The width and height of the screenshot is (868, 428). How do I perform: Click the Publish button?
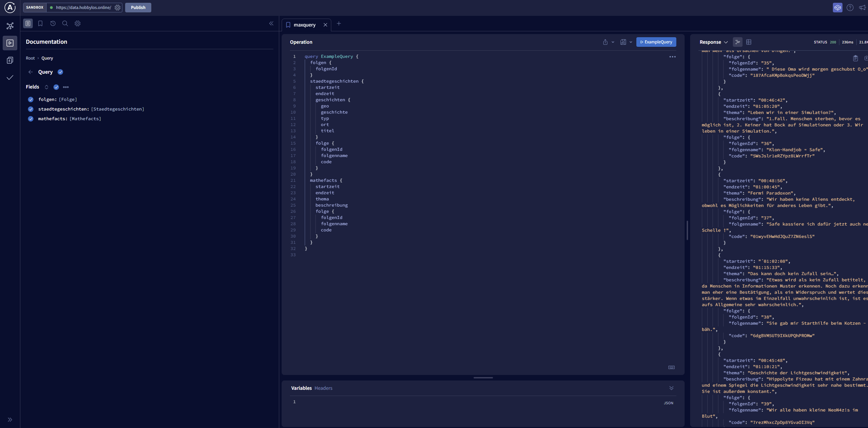[138, 8]
